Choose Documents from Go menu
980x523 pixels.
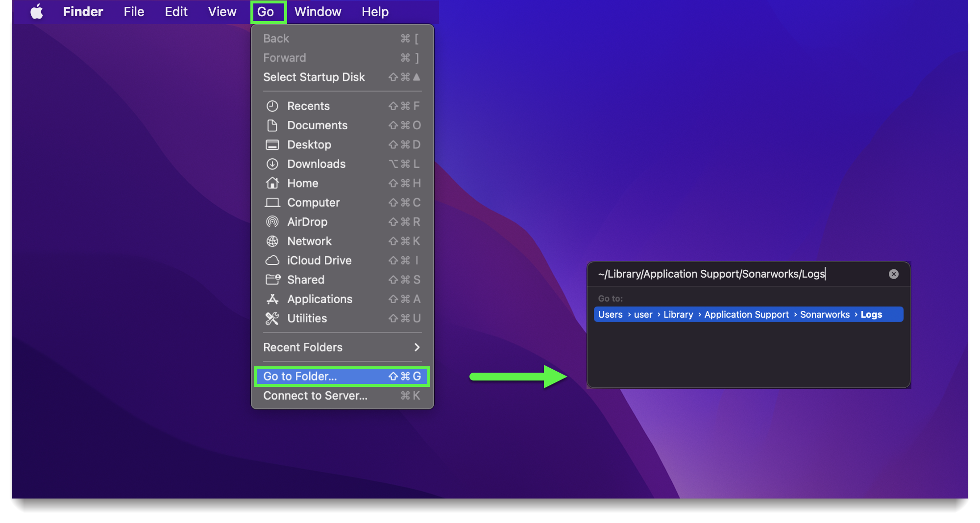342,125
